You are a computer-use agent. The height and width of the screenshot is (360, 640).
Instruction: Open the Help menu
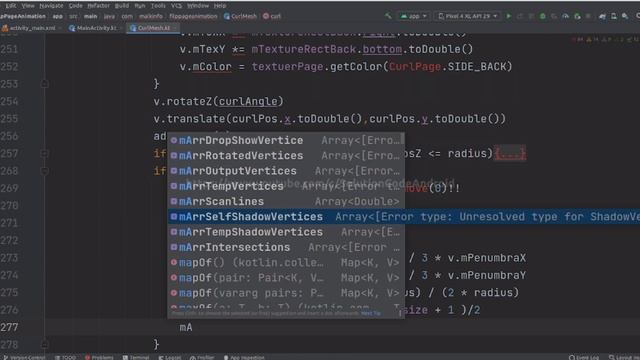[220, 6]
